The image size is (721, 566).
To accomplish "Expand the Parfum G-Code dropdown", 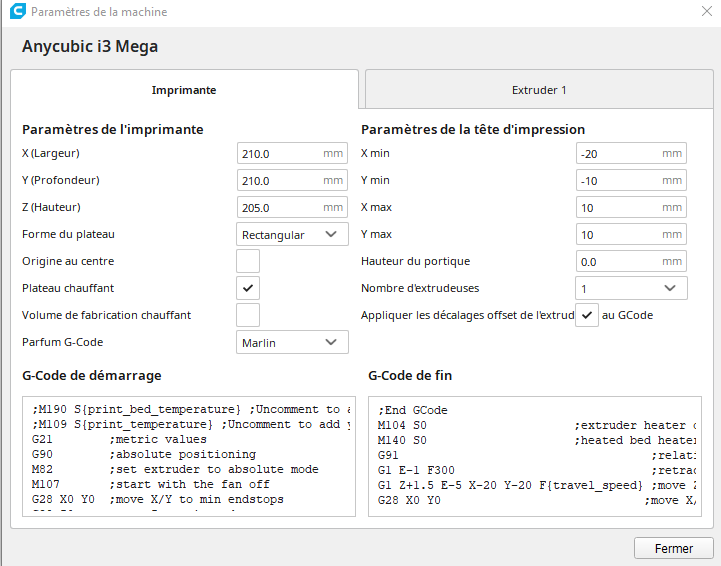I will point(292,343).
